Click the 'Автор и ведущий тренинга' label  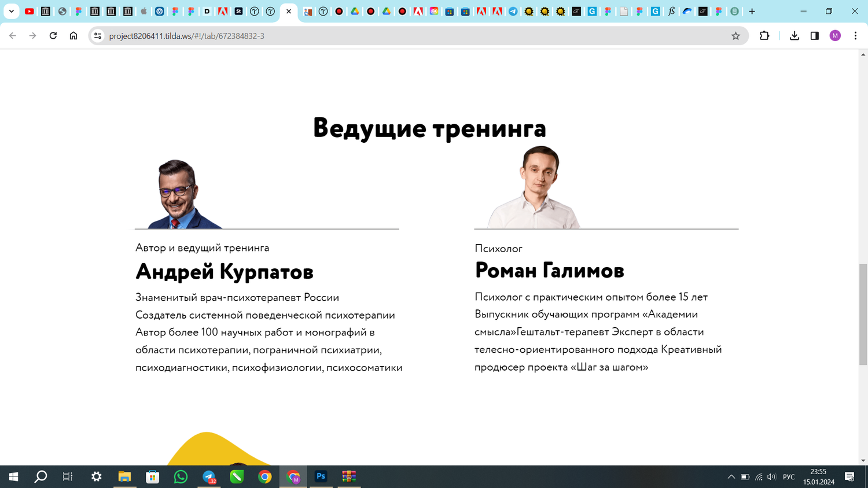[202, 247]
